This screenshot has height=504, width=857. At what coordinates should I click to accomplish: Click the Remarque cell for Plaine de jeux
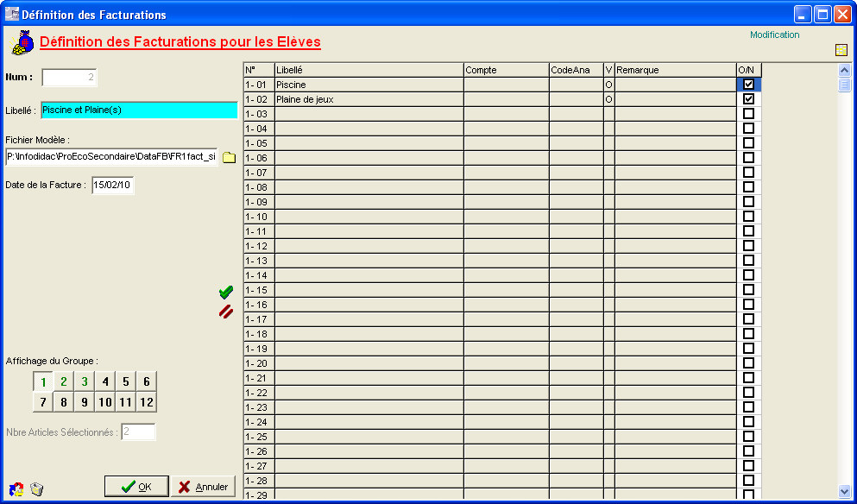676,99
